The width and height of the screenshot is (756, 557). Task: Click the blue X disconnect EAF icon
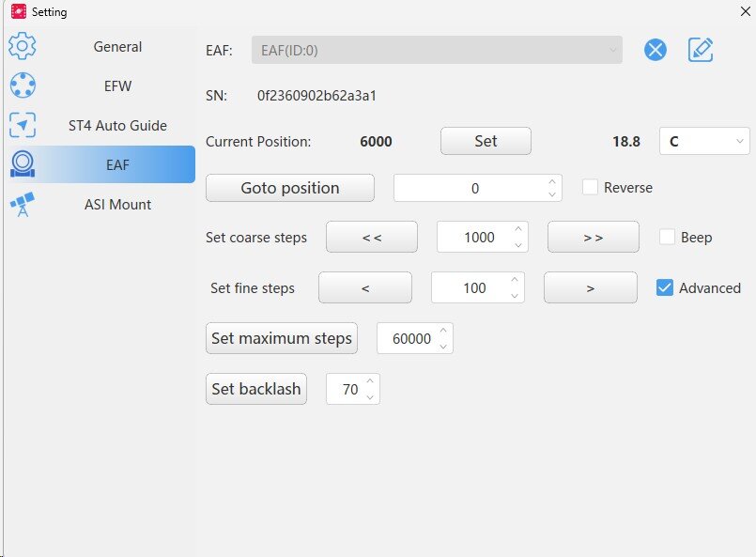tap(656, 50)
